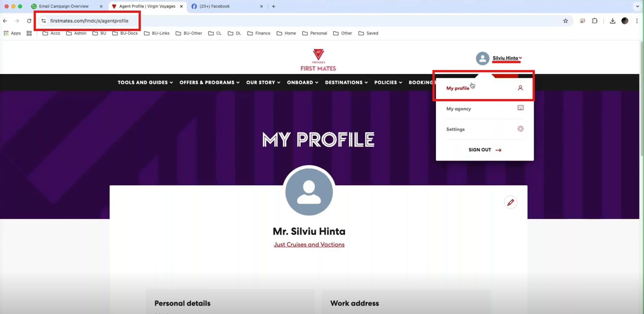The height and width of the screenshot is (314, 644).
Task: Click the Virgin Voyages First Mates logo
Action: (318, 60)
